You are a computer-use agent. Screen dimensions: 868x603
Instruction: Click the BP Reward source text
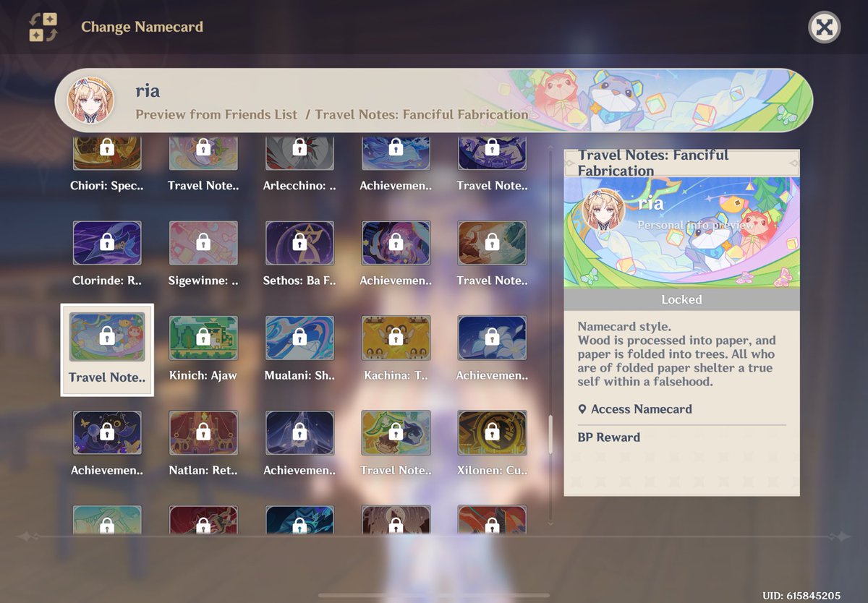(608, 437)
